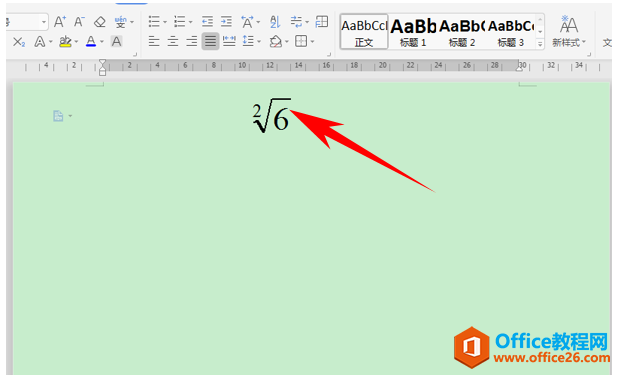Expand shading color dropdown arrow

tap(287, 42)
